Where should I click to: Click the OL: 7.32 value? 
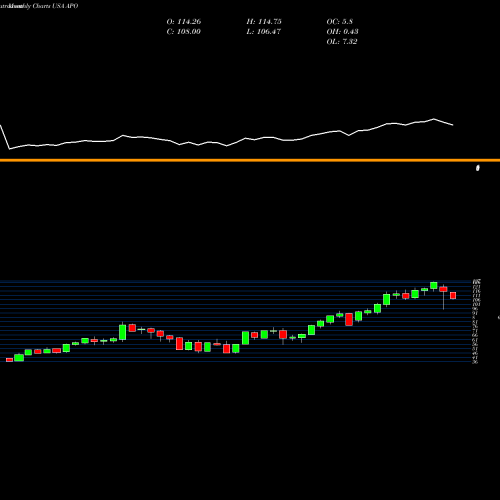[342, 42]
